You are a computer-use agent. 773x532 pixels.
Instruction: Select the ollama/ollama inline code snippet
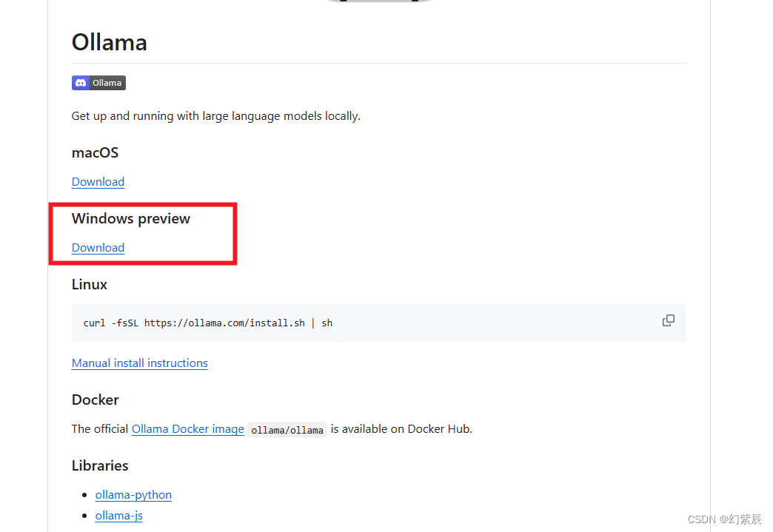pyautogui.click(x=287, y=430)
